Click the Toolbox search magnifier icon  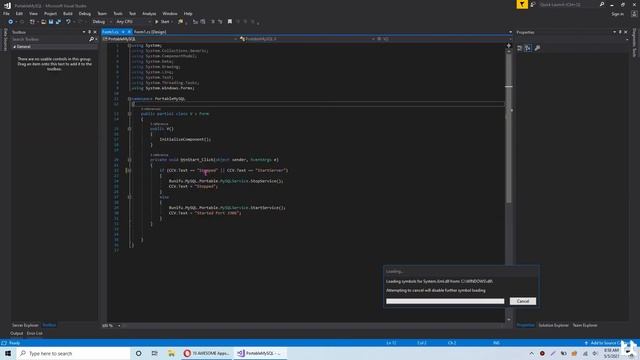(x=91, y=39)
